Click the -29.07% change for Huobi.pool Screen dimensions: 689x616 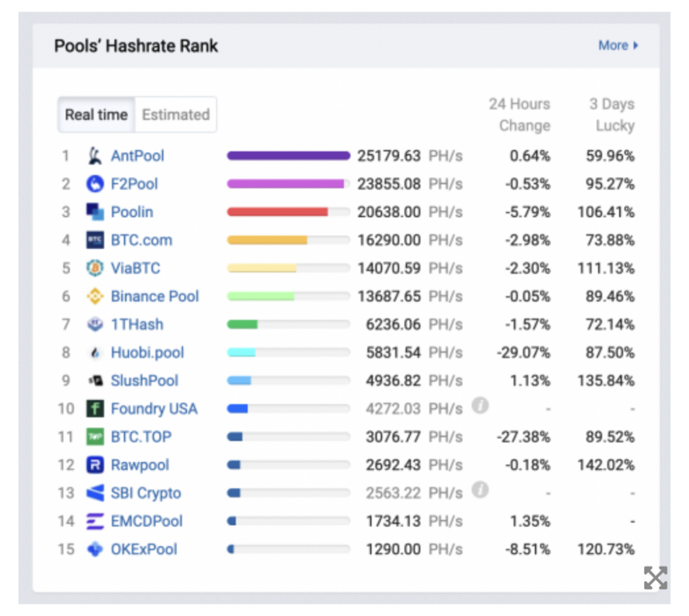coord(523,352)
